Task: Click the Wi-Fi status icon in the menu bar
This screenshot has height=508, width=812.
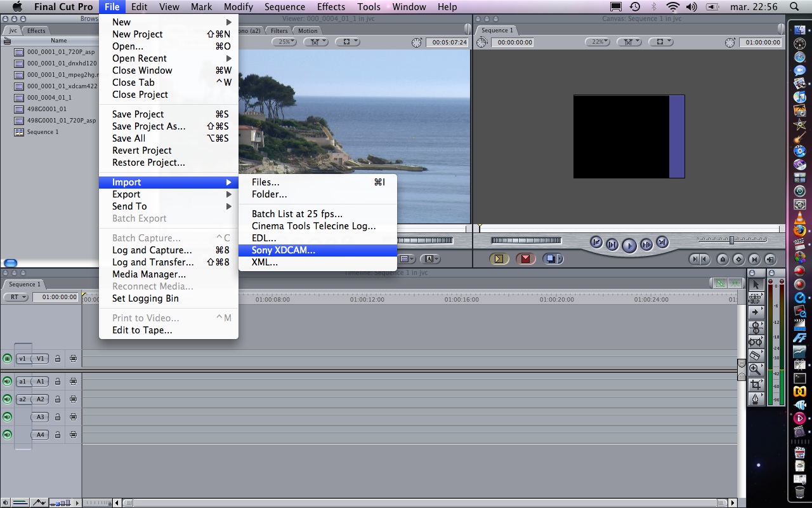Action: click(673, 7)
